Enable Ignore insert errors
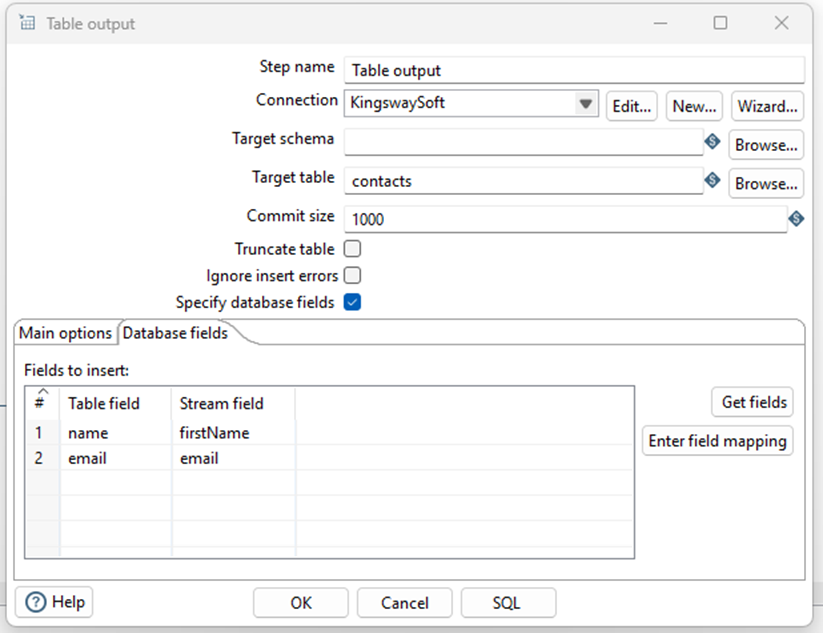Screen dimensions: 823x633 352,275
